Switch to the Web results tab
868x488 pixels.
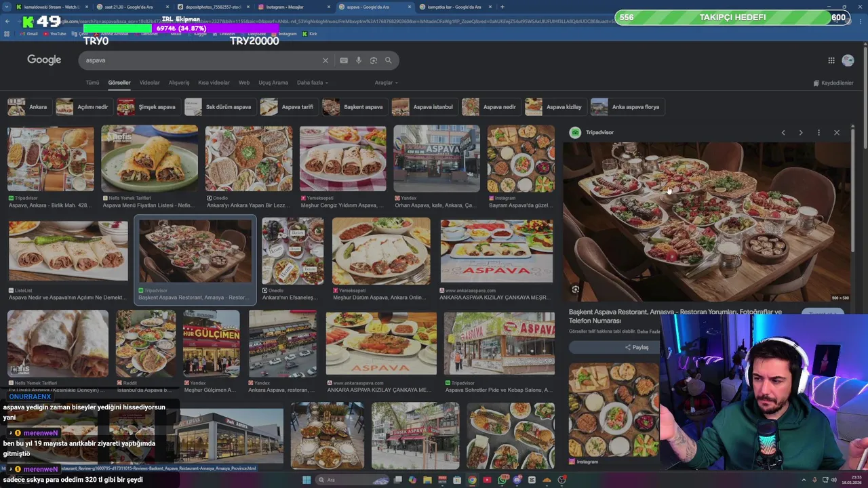point(244,83)
